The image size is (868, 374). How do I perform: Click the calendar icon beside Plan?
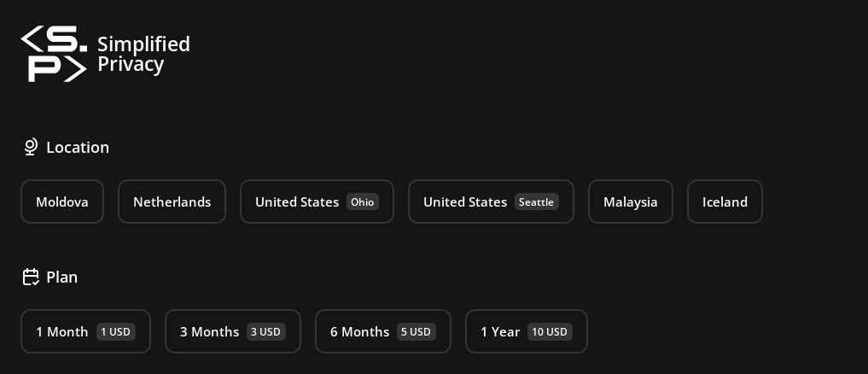click(31, 278)
